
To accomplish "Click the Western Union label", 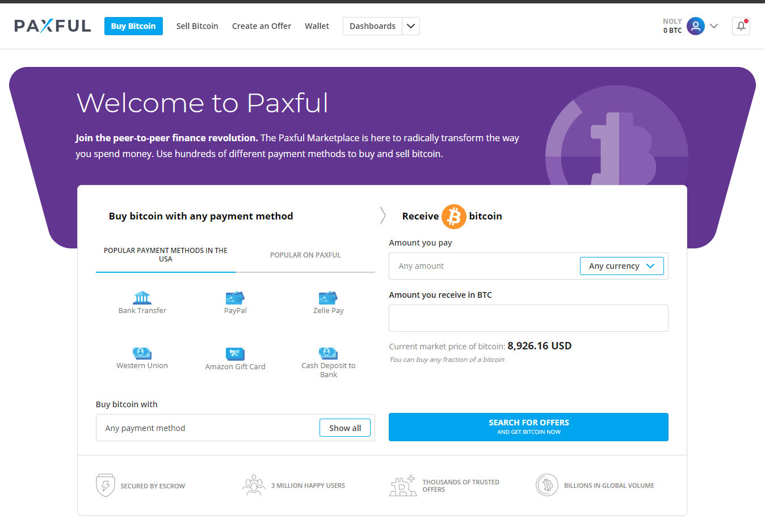I will click(142, 366).
